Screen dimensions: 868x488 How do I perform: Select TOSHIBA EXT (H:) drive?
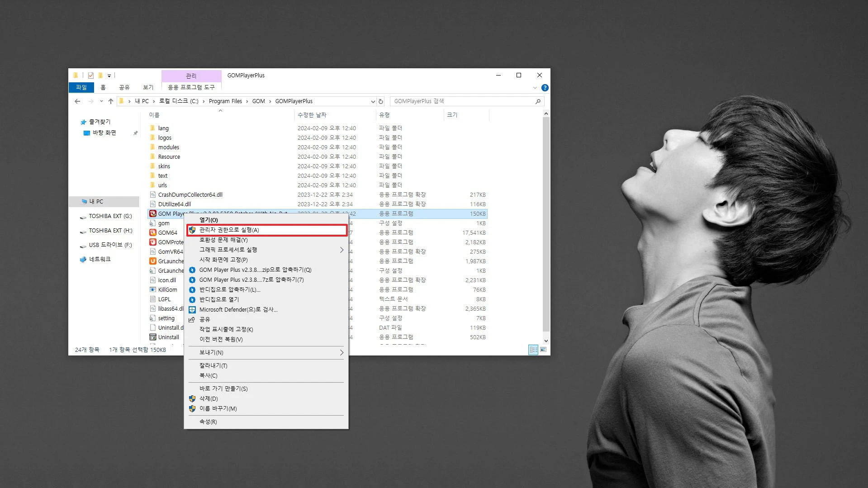(110, 231)
